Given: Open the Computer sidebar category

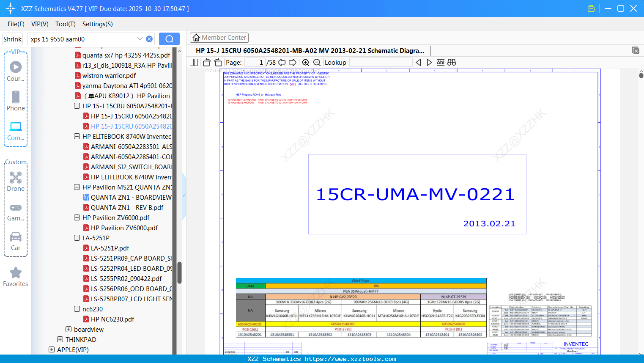Looking at the screenshot, I should tap(16, 131).
